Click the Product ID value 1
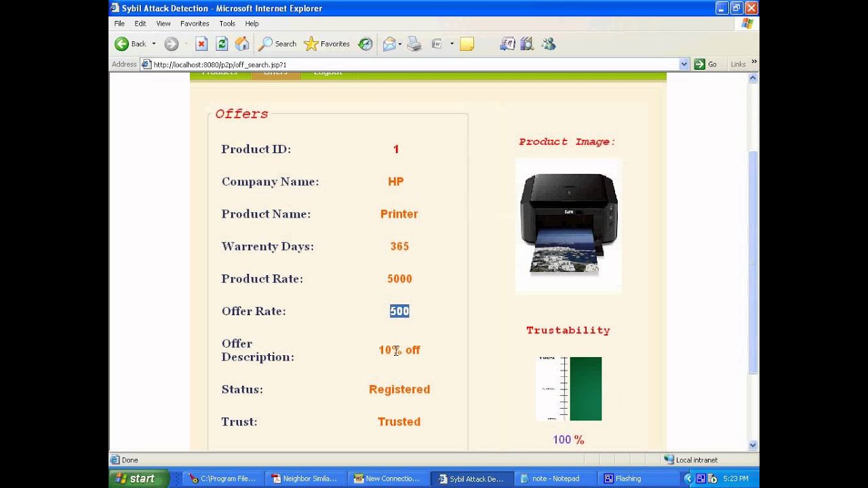The height and width of the screenshot is (488, 868). (x=396, y=149)
